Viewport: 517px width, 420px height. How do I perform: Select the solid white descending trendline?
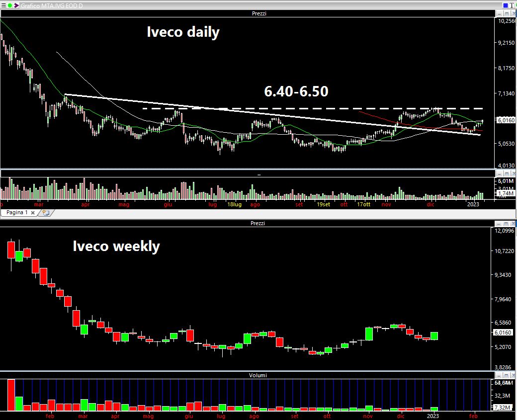tap(272, 115)
